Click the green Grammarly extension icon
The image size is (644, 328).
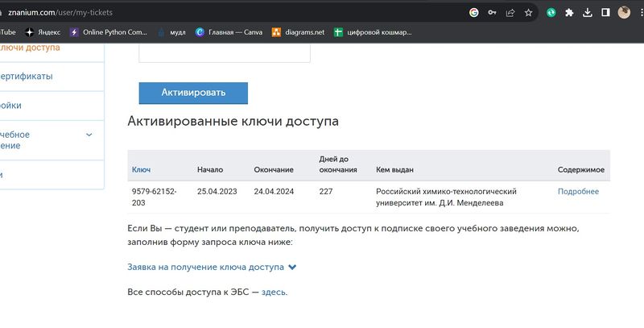[551, 13]
